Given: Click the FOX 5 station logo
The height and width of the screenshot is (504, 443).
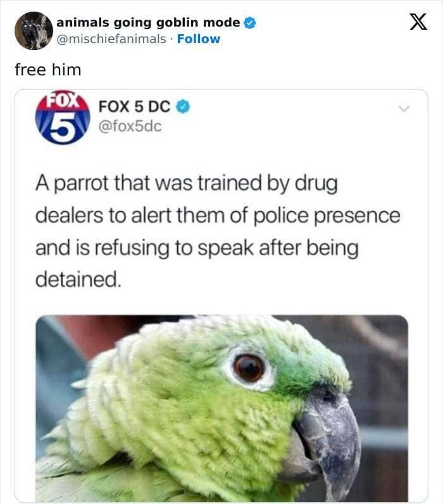Looking at the screenshot, I should [63, 118].
